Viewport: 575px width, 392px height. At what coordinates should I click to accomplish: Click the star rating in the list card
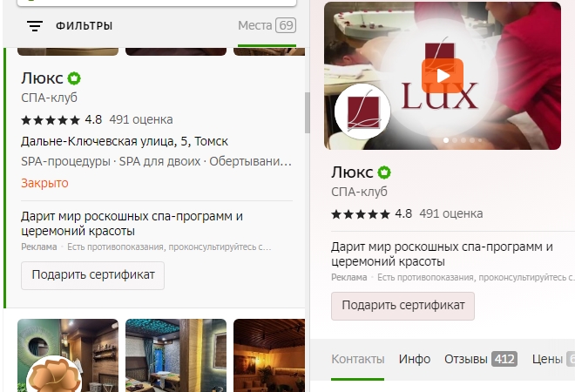(x=51, y=120)
